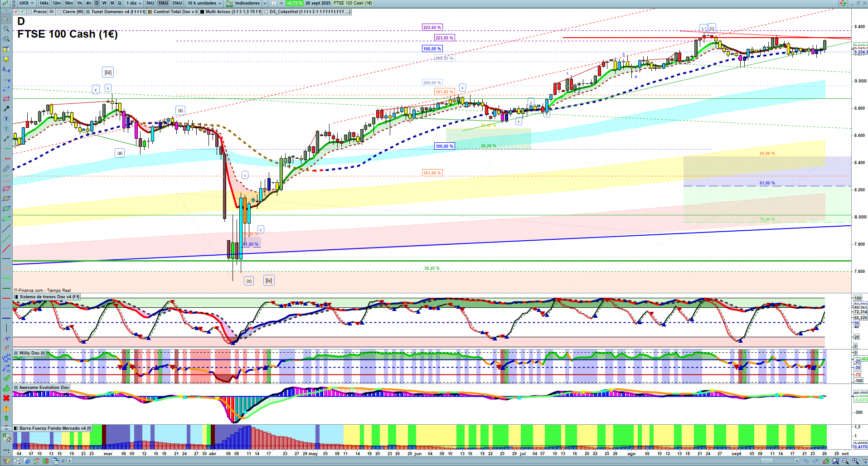This screenshot has width=868, height=466.
Task: Click the red down-arrow icon beside Precio
Action: pyautogui.click(x=15, y=12)
